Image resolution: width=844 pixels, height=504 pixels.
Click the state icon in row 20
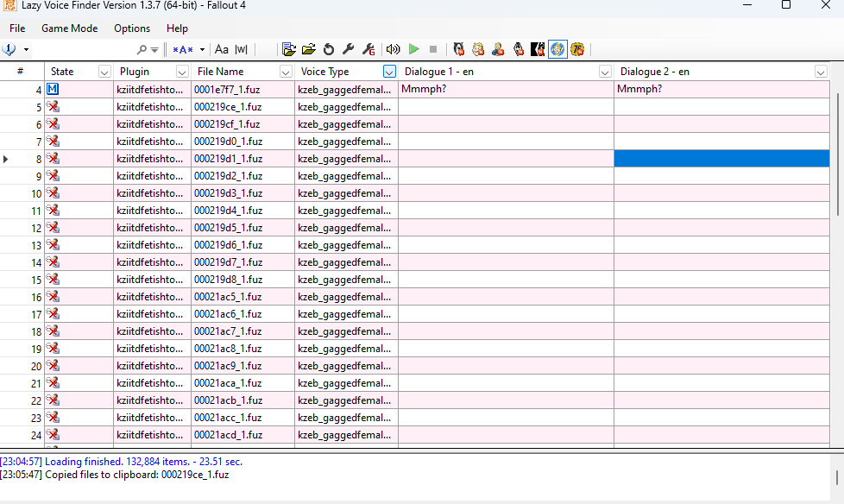[53, 365]
